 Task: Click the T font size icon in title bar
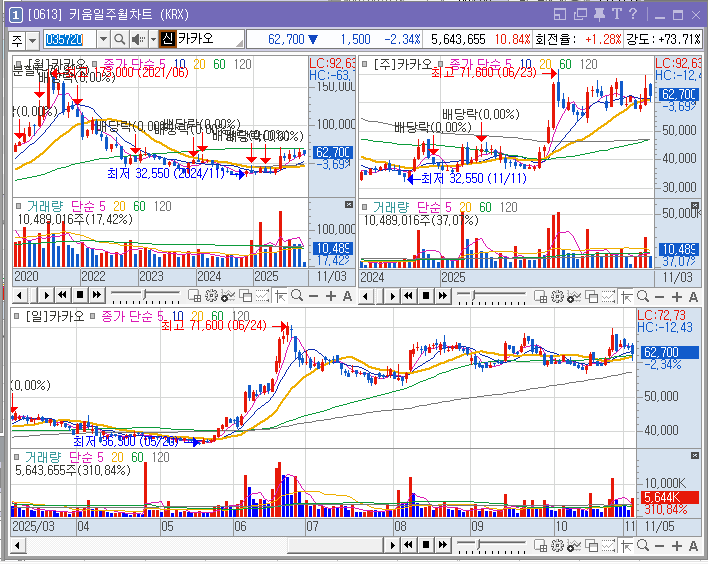[617, 14]
